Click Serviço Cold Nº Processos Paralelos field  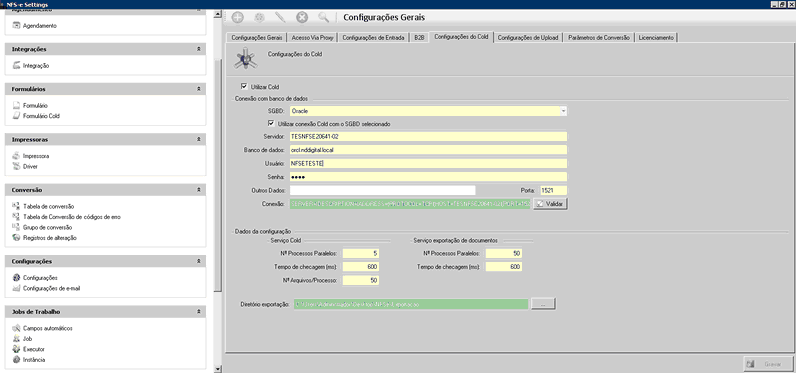click(361, 253)
